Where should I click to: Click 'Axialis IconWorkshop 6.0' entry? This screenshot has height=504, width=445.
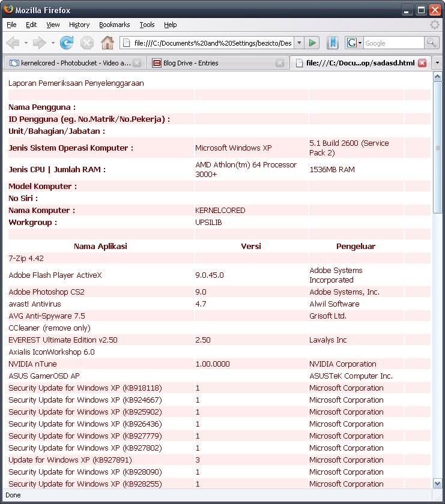click(x=52, y=352)
